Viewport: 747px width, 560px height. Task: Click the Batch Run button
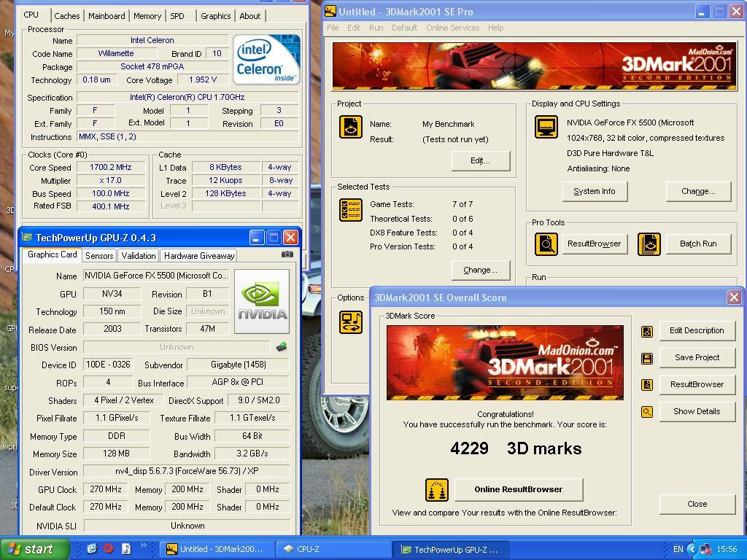click(x=698, y=244)
